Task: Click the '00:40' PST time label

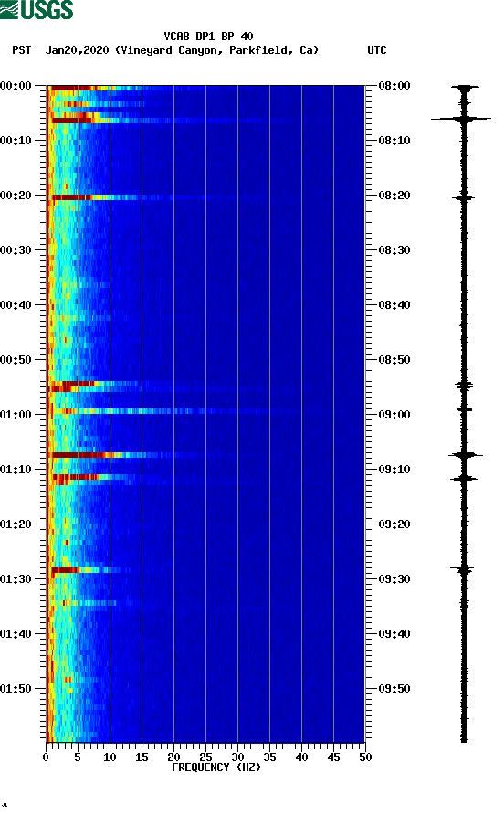Action: pyautogui.click(x=16, y=305)
